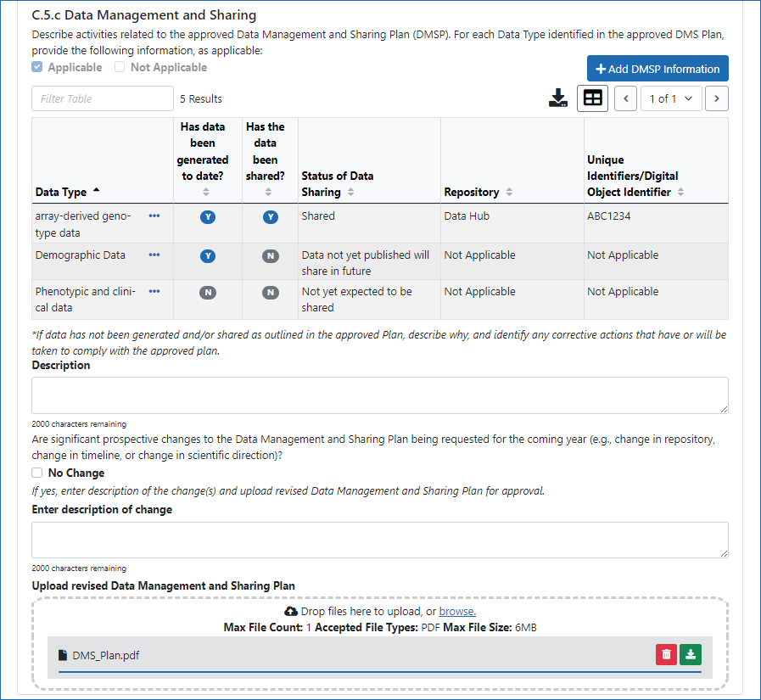Click the download table data icon
761x700 pixels.
click(558, 98)
